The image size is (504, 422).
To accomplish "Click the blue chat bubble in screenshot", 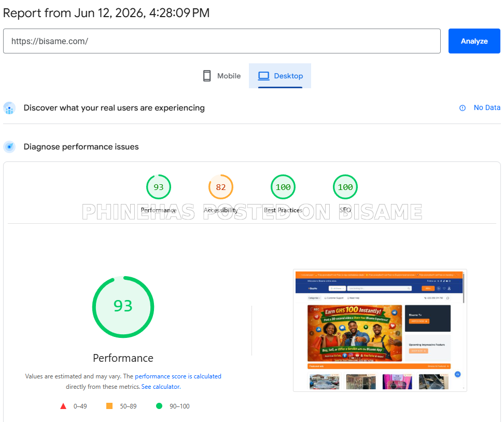I will click(x=458, y=374).
